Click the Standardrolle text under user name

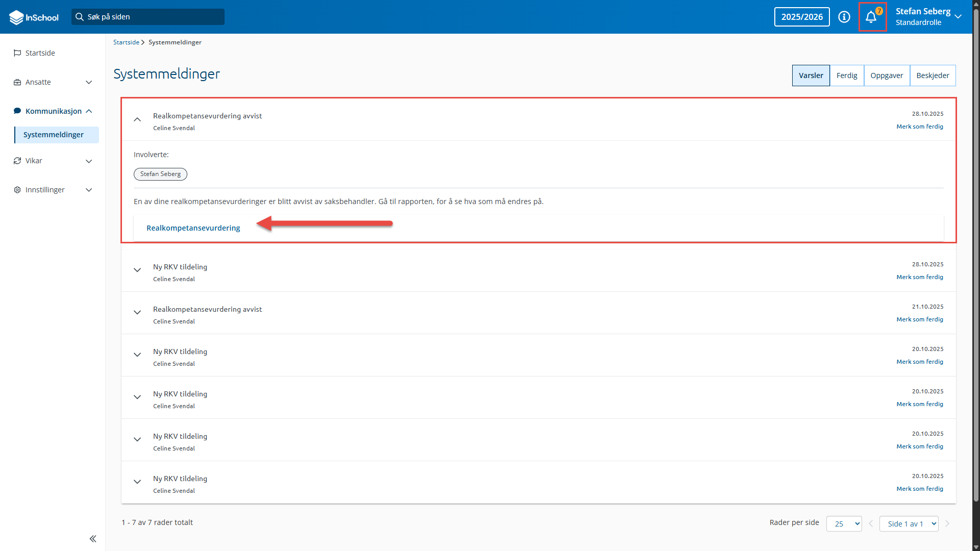[918, 22]
